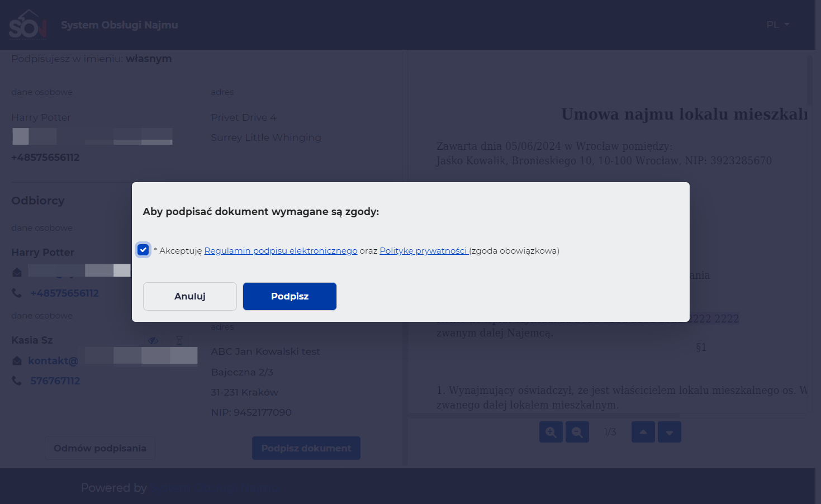
Task: Click Podpisz dokument button
Action: pyautogui.click(x=306, y=448)
